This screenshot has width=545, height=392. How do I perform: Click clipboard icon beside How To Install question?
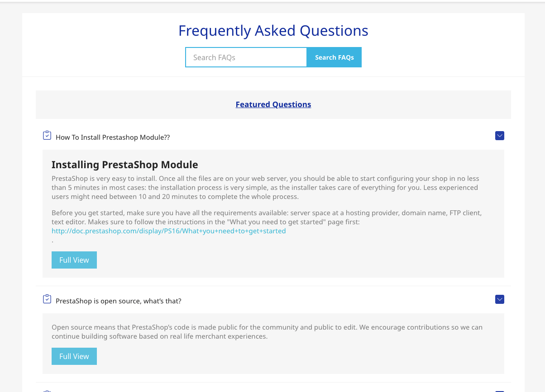pos(47,136)
